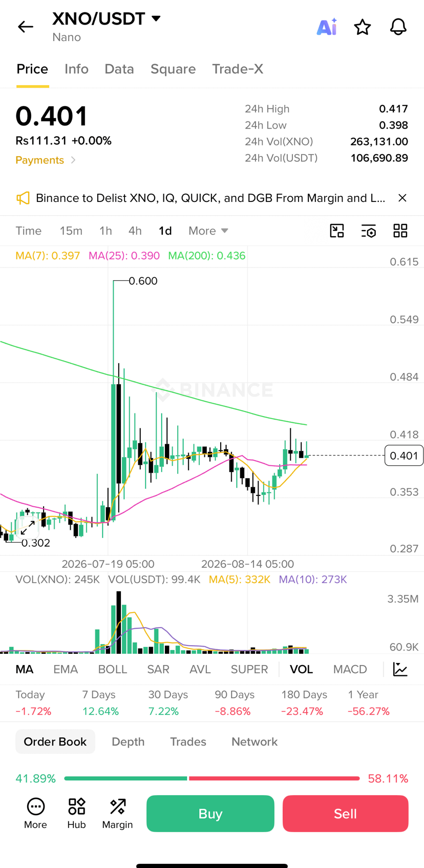424x868 pixels.
Task: Select the 15m chart interval
Action: click(x=71, y=231)
